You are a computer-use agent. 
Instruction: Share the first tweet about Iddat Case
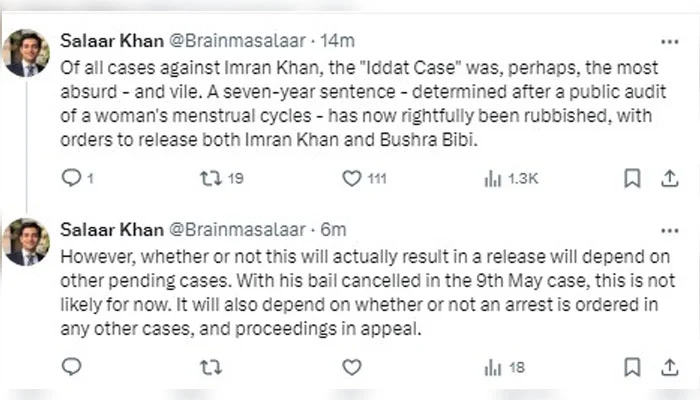(x=669, y=178)
